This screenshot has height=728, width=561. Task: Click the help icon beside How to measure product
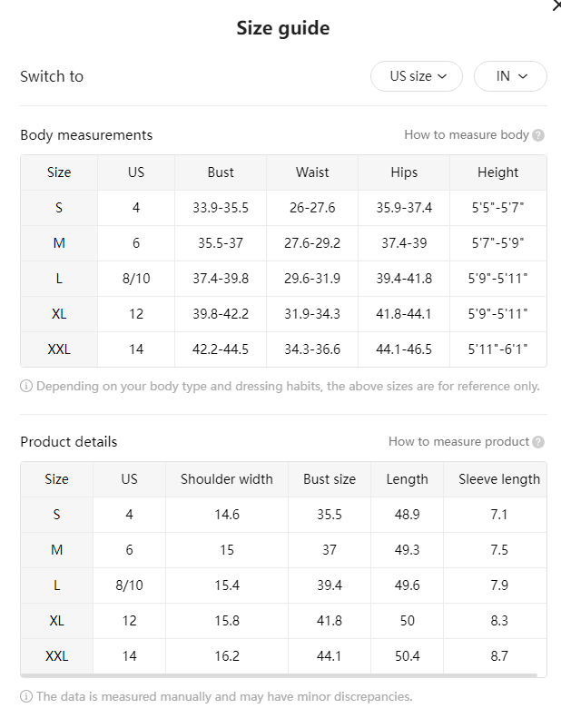pyautogui.click(x=538, y=442)
